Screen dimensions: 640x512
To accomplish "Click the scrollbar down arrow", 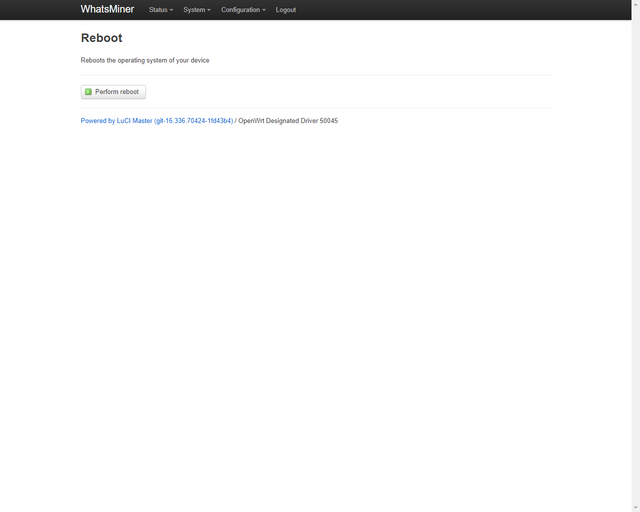I will 636,508.
